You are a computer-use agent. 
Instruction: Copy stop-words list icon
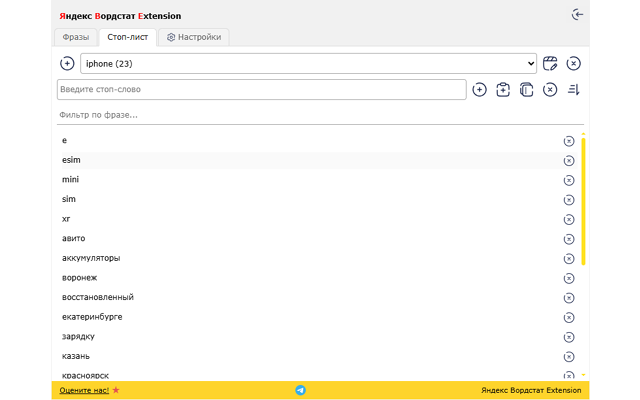pyautogui.click(x=527, y=89)
